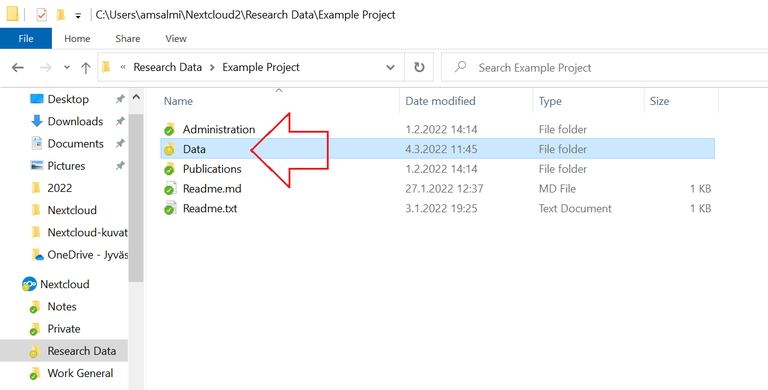The image size is (768, 390).
Task: Click the Properties quick access icon
Action: pos(42,15)
